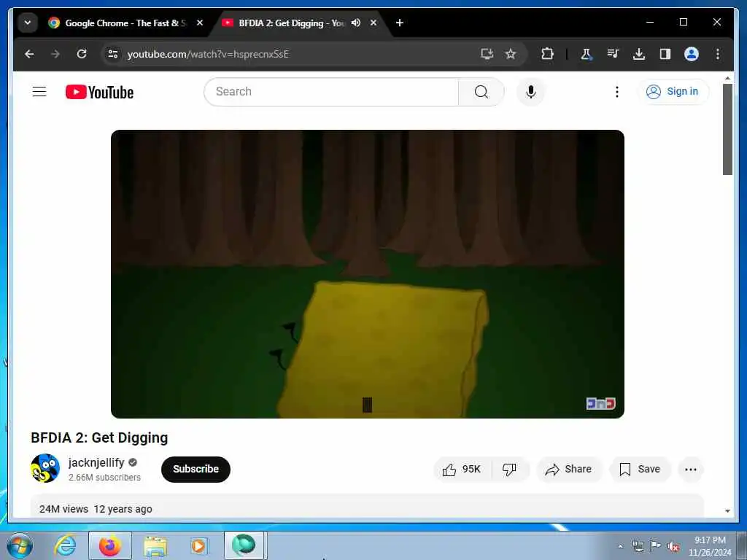Click the scrollbar down arrow

point(727,511)
